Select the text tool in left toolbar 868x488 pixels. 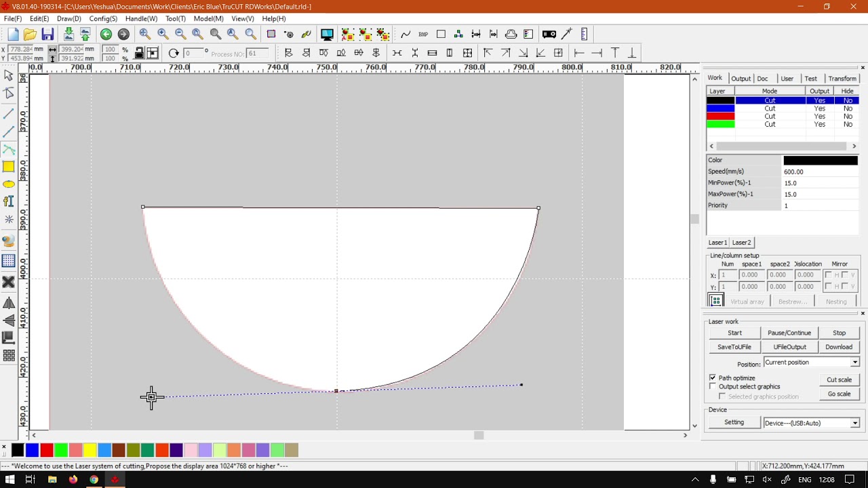pyautogui.click(x=9, y=201)
